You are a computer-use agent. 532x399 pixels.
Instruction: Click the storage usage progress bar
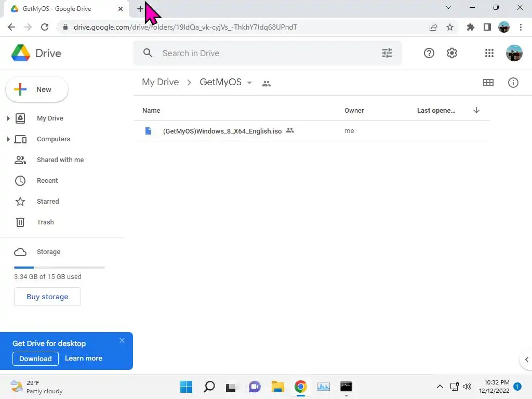pos(59,268)
